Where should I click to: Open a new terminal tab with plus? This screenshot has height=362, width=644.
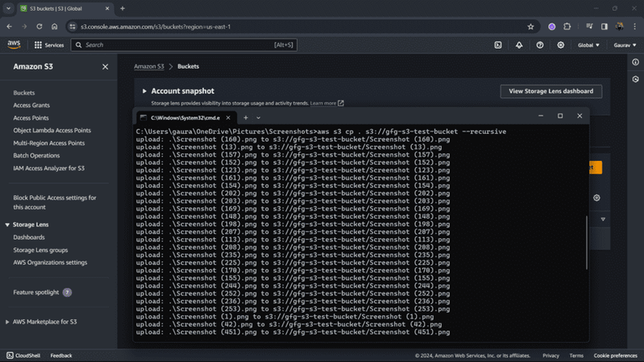[246, 117]
